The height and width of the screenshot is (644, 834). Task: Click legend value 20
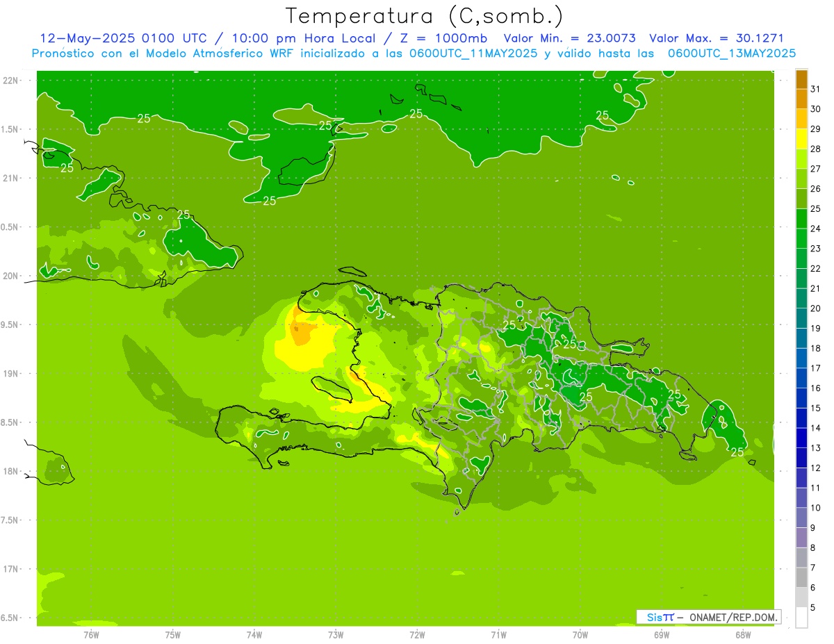pos(815,308)
